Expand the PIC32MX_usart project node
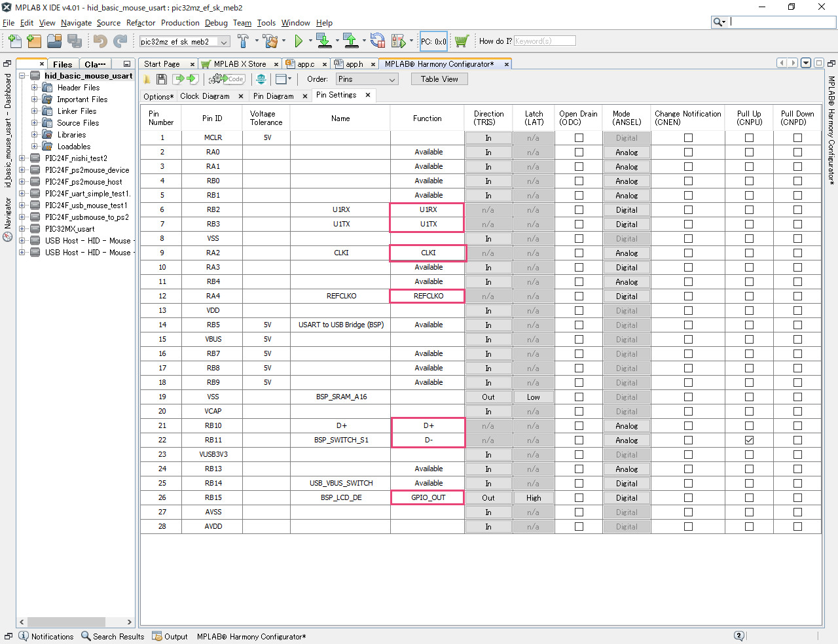 [x=22, y=228]
